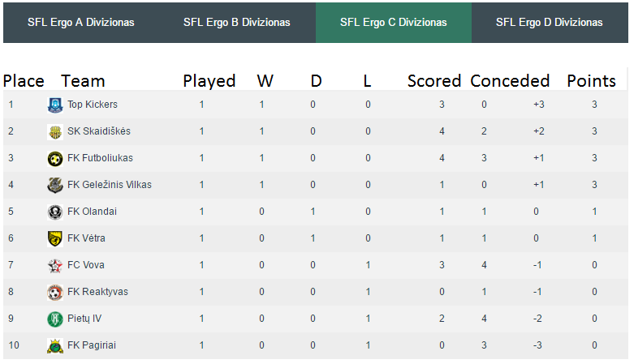This screenshot has width=634, height=364.
Task: Click the Pietų IV green badge
Action: click(55, 319)
